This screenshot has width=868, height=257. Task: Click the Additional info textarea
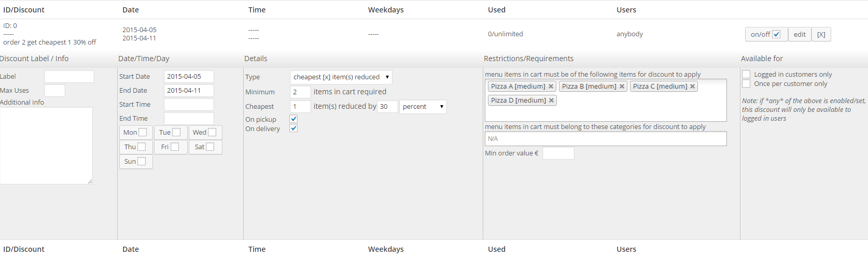coord(46,146)
